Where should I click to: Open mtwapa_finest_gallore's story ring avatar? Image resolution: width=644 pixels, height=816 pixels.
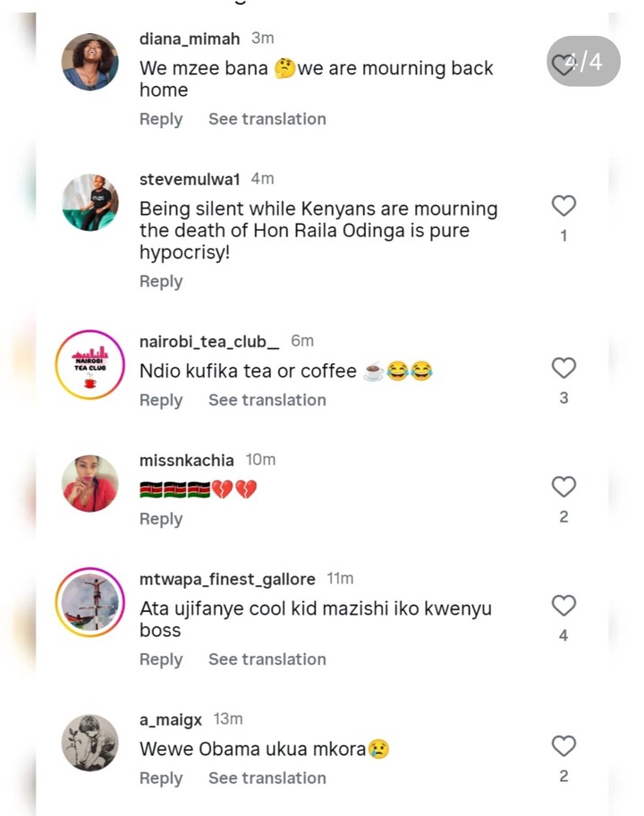pos(89,602)
